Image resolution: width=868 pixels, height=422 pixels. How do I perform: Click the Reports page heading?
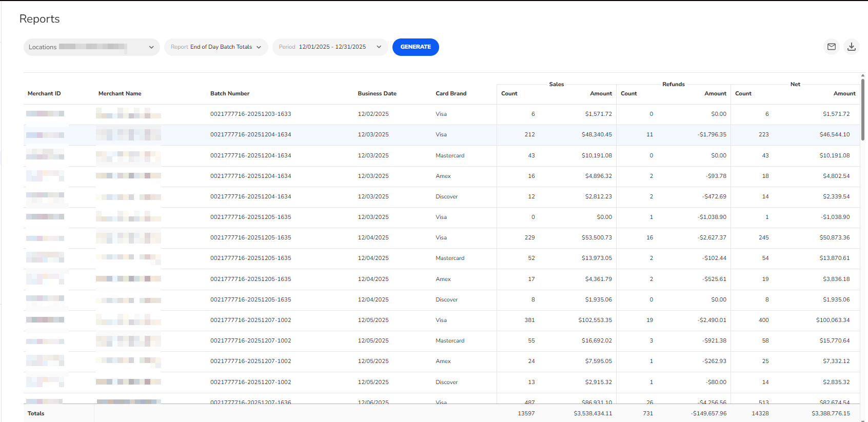coord(40,19)
